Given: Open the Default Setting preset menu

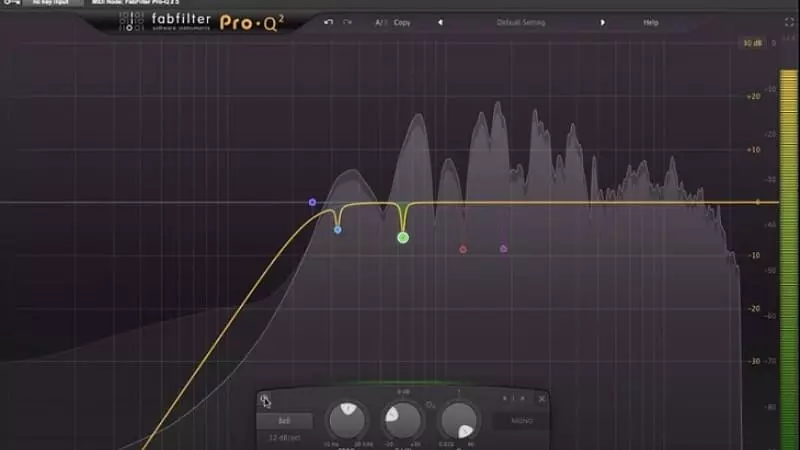Looking at the screenshot, I should point(521,22).
